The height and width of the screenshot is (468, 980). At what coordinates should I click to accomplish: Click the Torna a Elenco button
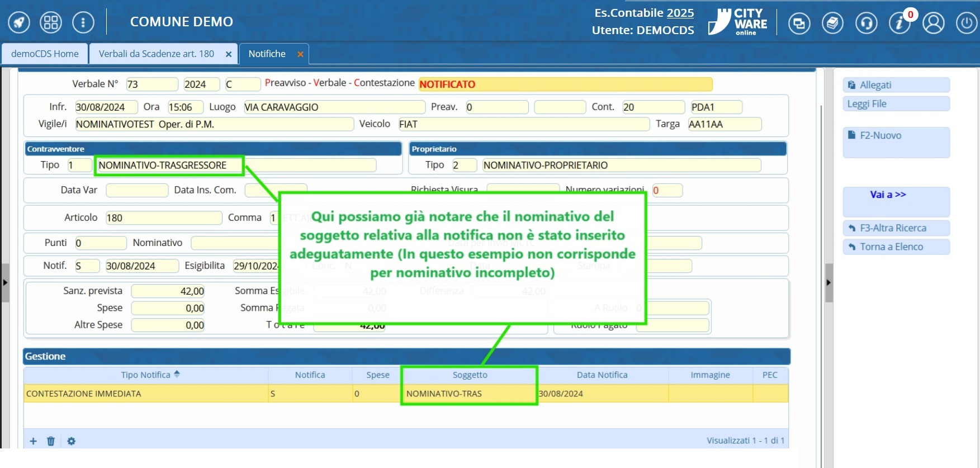896,247
